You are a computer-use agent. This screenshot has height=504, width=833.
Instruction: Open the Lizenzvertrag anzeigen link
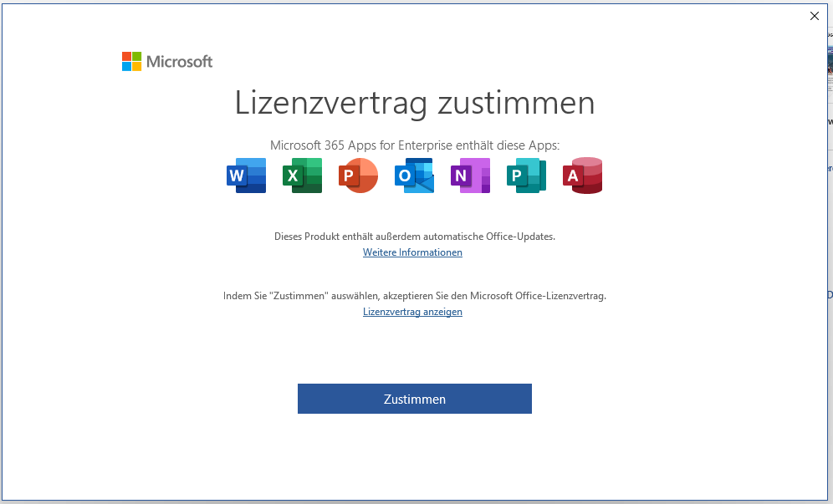412,312
